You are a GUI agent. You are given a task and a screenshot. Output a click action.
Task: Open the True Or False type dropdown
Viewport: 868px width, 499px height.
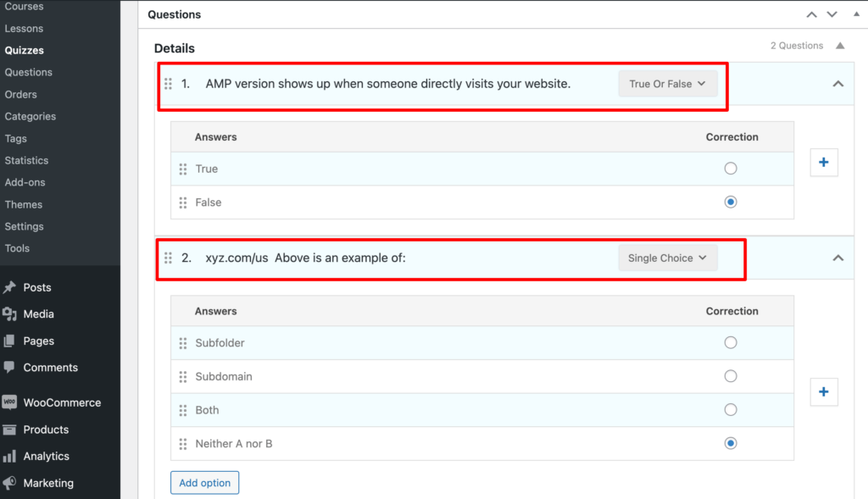[668, 84]
